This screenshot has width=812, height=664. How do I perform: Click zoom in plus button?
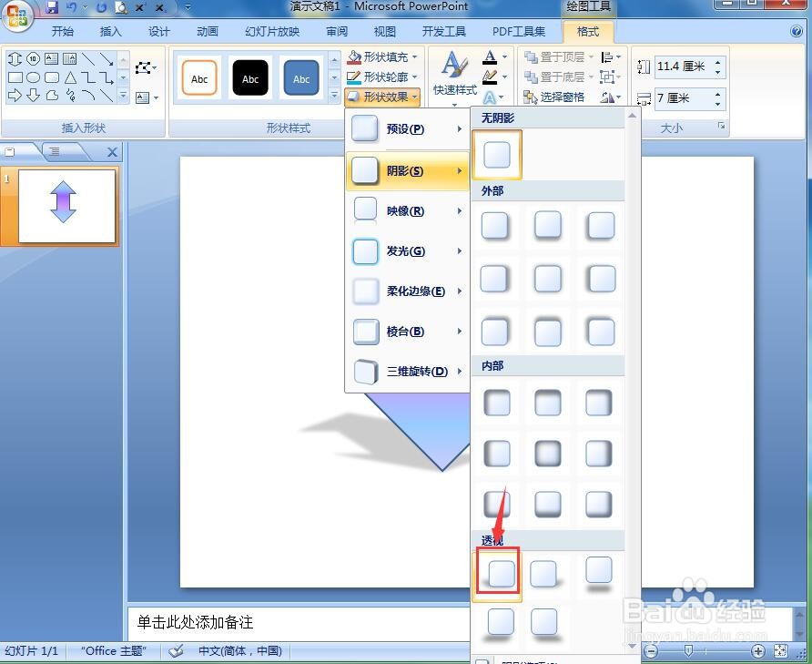point(757,651)
